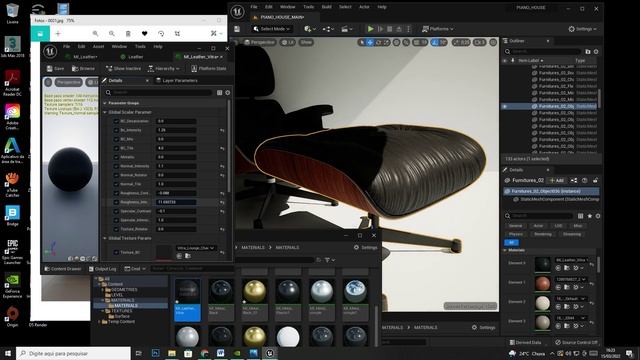Click the Texture_BC texture thumbnail swatch

click(164, 252)
